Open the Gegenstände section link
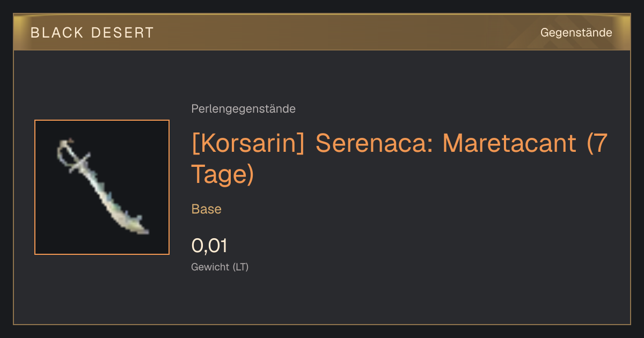The image size is (644, 338). (576, 33)
